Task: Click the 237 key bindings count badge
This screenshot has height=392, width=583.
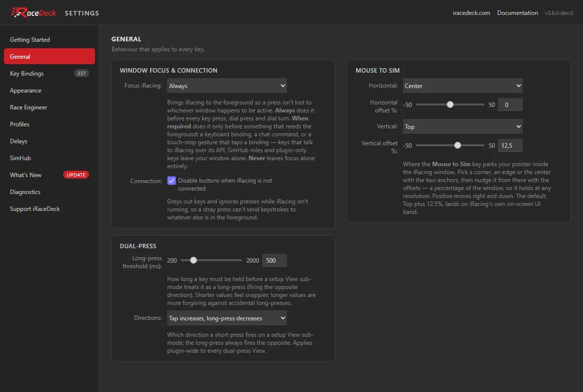Action: (x=82, y=73)
